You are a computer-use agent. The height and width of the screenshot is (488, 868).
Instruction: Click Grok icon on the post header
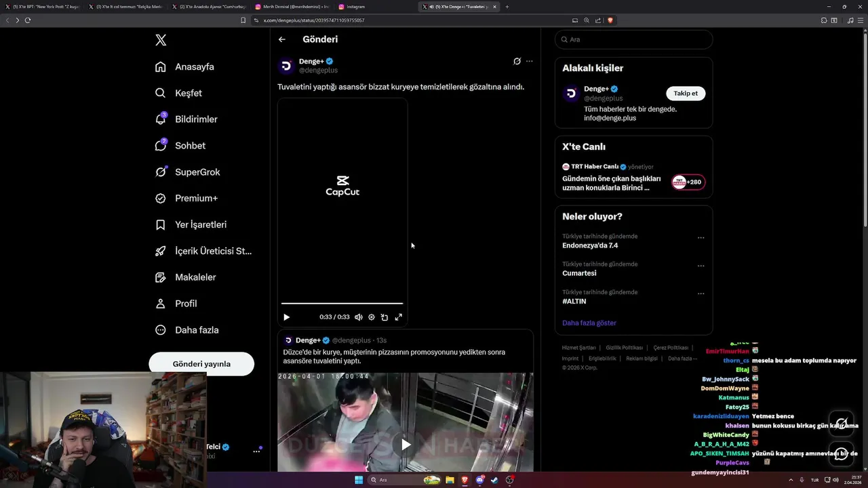(x=517, y=61)
